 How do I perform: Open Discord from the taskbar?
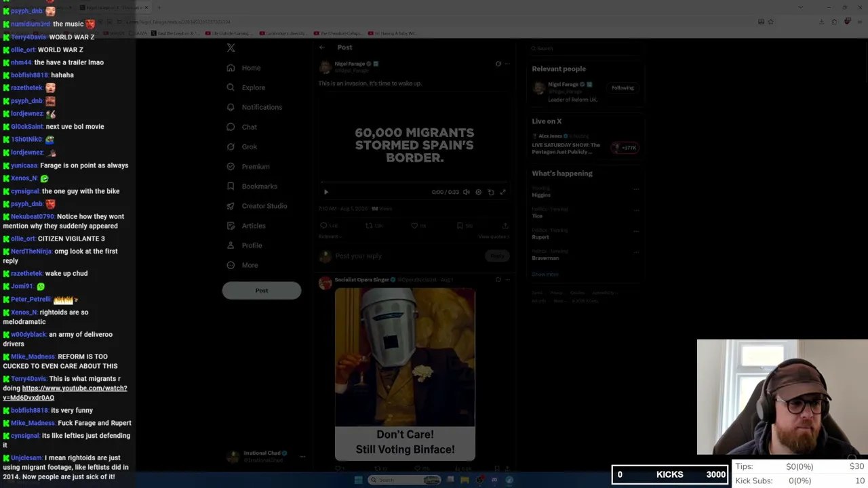pos(494,480)
